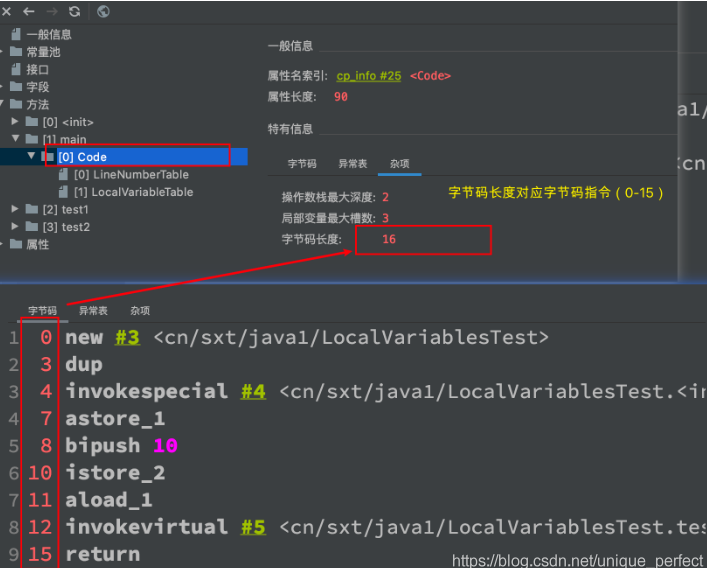
Task: Open the #4 invokespecial link
Action: point(253,391)
